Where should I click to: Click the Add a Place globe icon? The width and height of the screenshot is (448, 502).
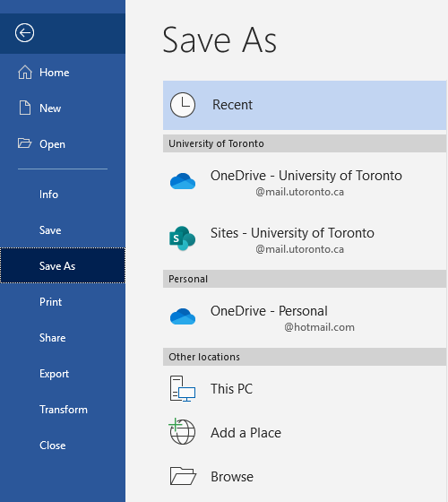click(x=182, y=431)
